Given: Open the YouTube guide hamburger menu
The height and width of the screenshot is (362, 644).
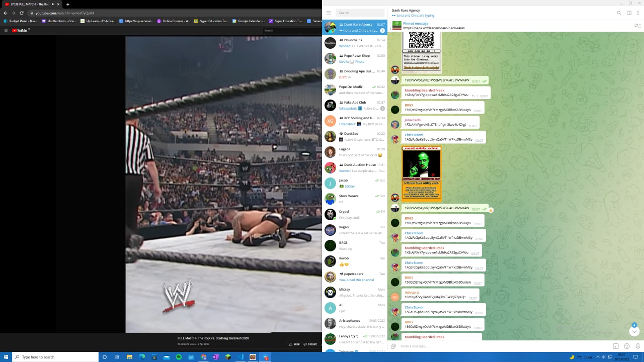Looking at the screenshot, I should (x=6, y=31).
